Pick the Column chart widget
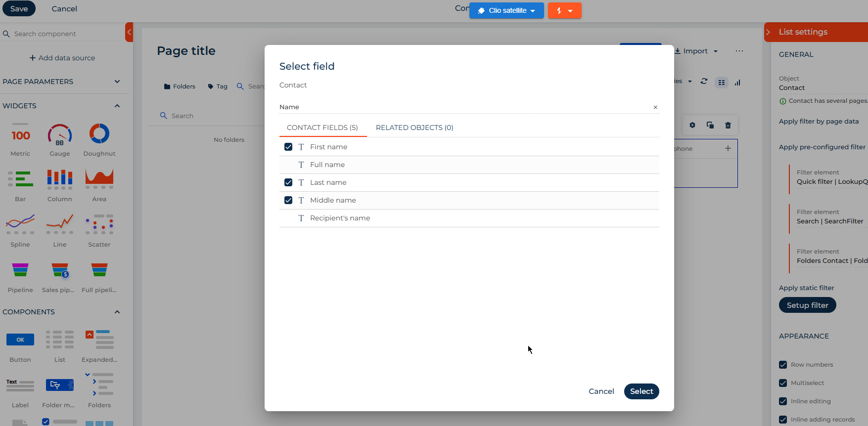Screen dimensions: 868x426 point(59,179)
